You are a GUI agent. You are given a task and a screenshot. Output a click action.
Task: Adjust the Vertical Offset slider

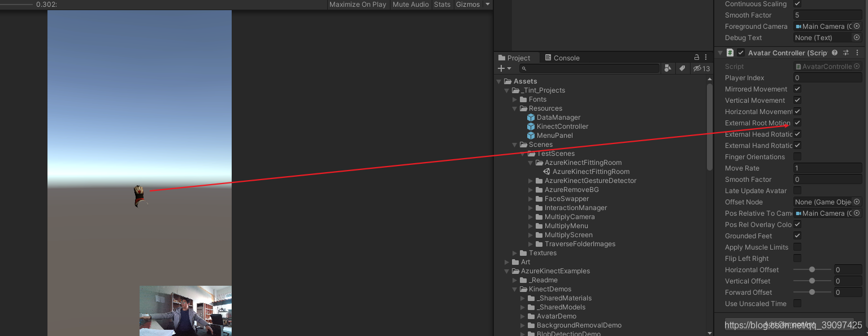[x=812, y=281]
